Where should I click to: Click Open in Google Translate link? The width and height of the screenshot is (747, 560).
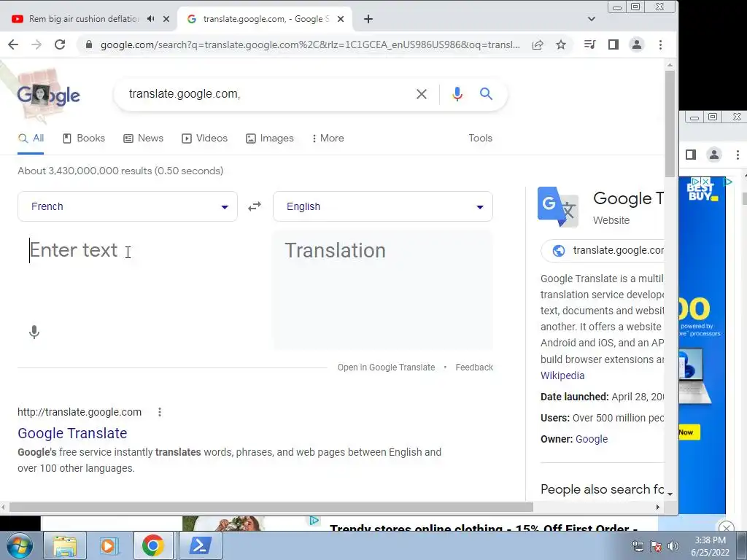click(x=387, y=367)
